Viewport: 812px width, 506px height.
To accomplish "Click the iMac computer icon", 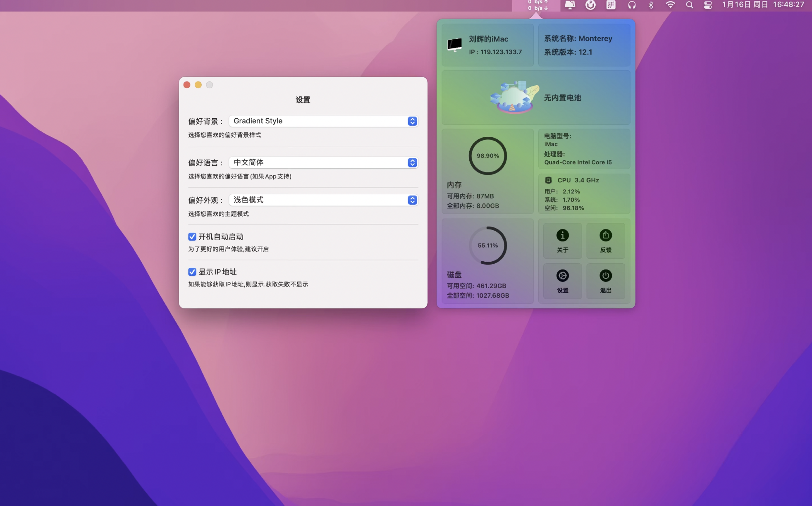I will tap(454, 45).
